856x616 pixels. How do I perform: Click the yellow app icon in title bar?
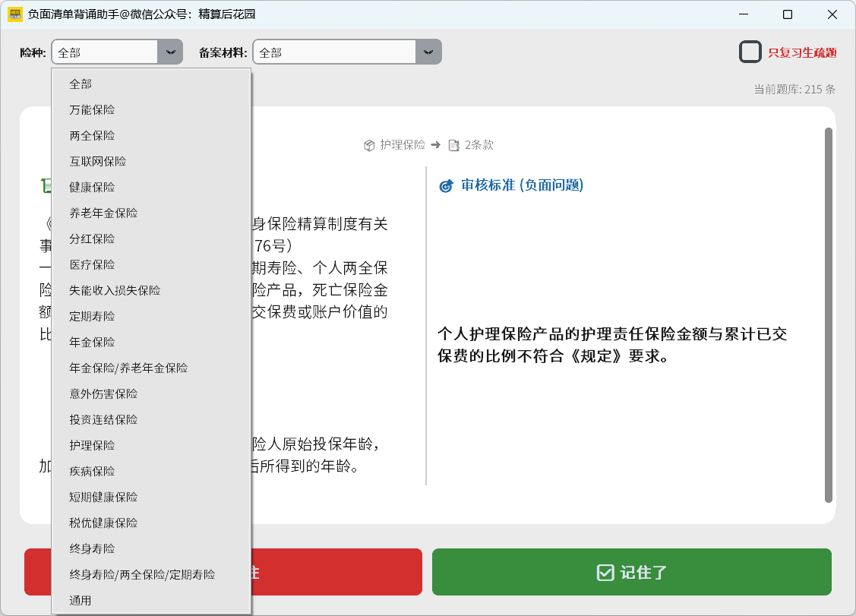14,14
